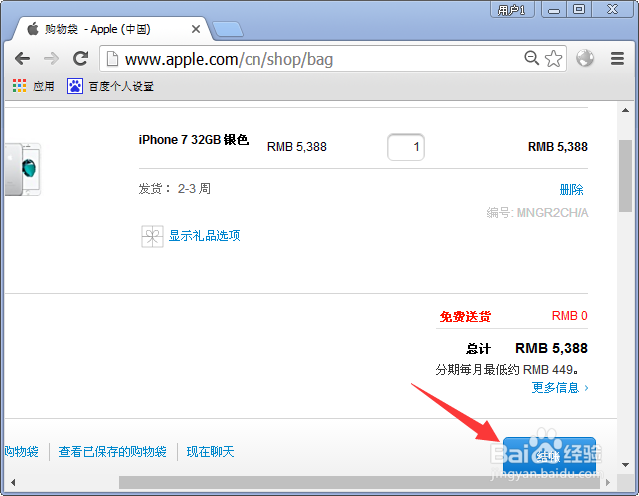
Task: Click the 总计 RMB 5,388 total
Action: pyautogui.click(x=527, y=348)
